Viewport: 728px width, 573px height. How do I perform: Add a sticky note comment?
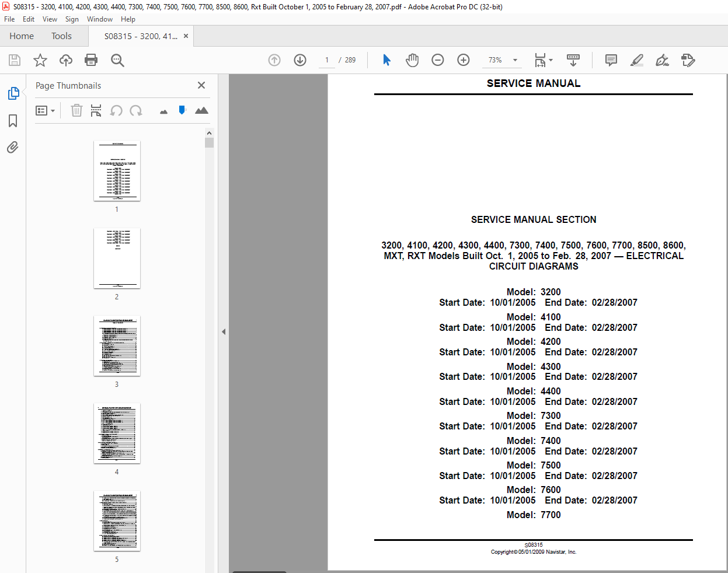pos(611,60)
